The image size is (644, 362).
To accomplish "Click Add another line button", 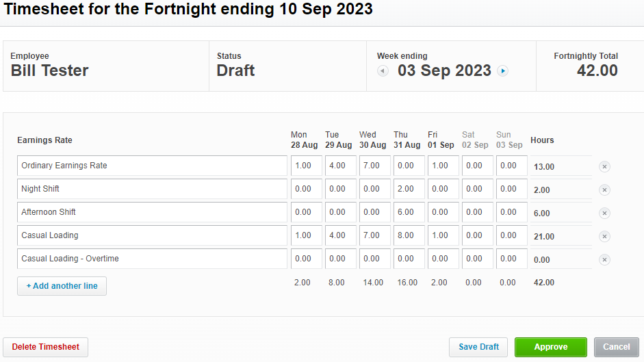I will [x=62, y=286].
